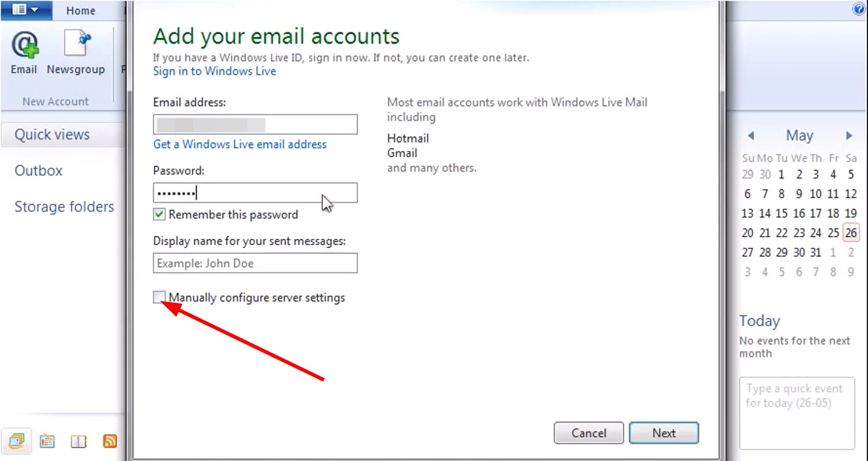Open the Contacts address book icon
This screenshot has width=868, height=461.
79,441
